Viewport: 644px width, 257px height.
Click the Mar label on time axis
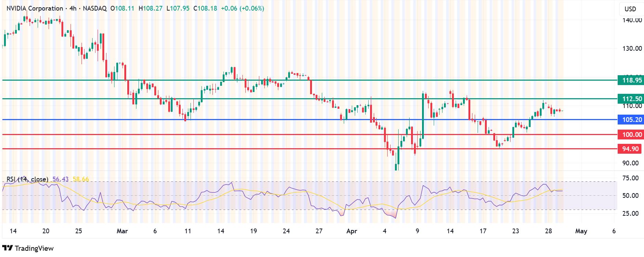[x=122, y=231]
